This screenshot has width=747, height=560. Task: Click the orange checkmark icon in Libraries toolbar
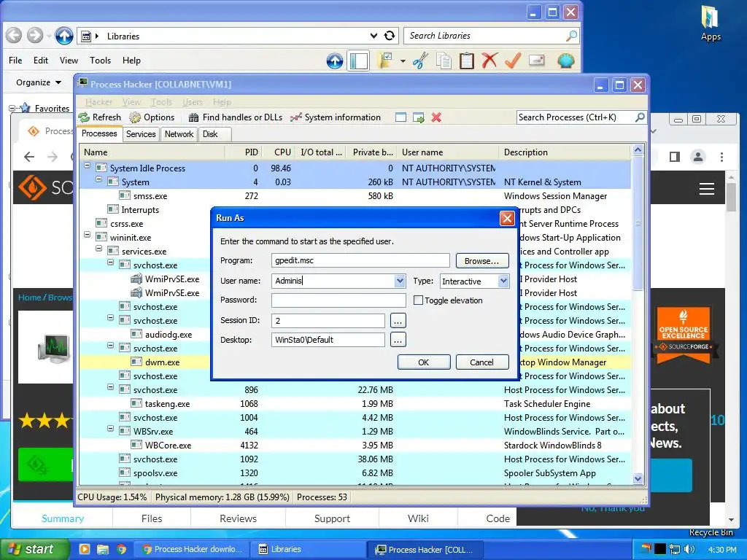pyautogui.click(x=513, y=61)
